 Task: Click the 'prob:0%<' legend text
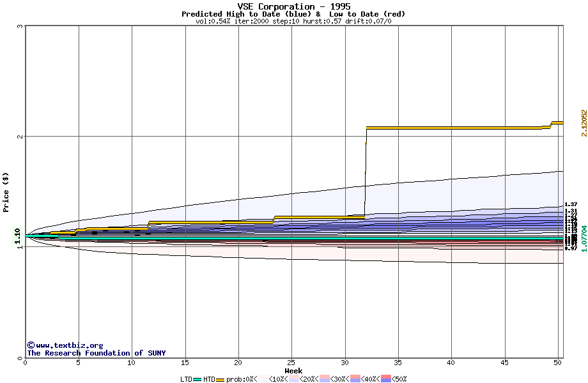242,379
